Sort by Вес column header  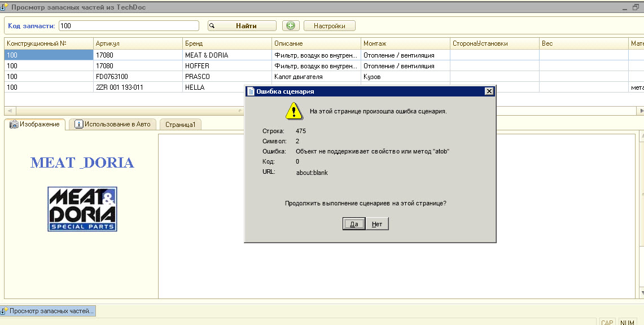tap(584, 43)
